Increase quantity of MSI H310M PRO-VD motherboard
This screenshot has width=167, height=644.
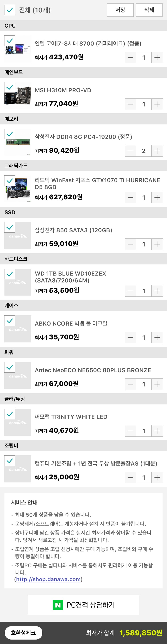pyautogui.click(x=157, y=104)
